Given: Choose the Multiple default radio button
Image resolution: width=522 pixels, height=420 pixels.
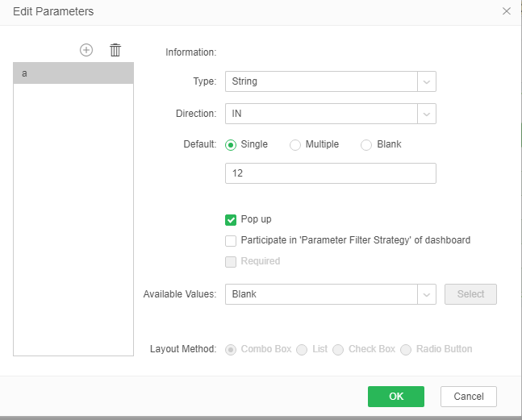Looking at the screenshot, I should click(x=295, y=145).
